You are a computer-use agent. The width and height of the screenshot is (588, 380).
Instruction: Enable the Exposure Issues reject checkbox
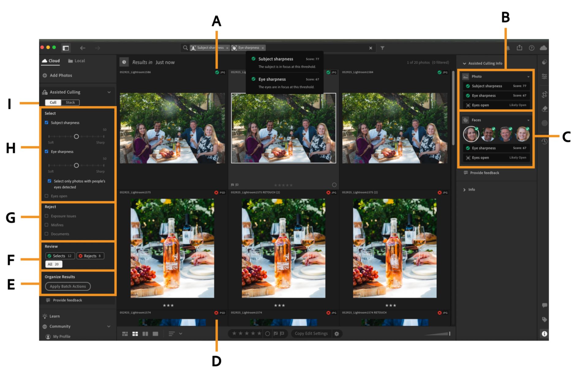[47, 216]
